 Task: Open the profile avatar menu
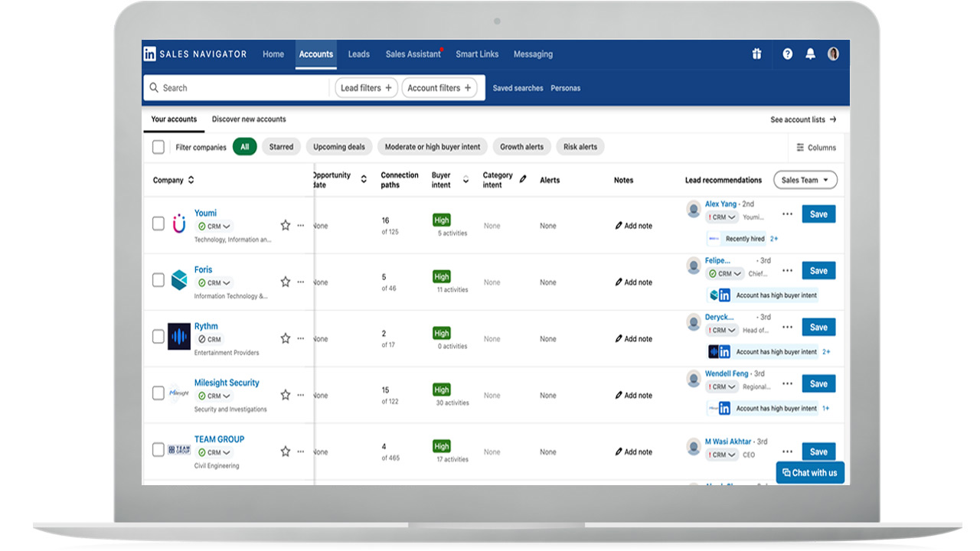pos(833,54)
